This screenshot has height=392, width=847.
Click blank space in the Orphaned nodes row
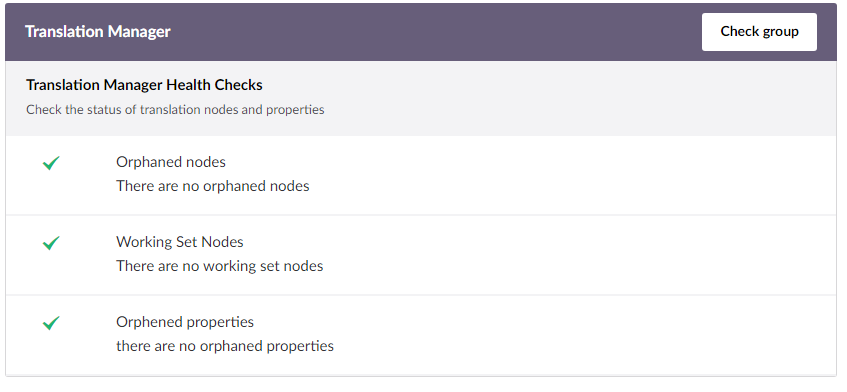540,175
